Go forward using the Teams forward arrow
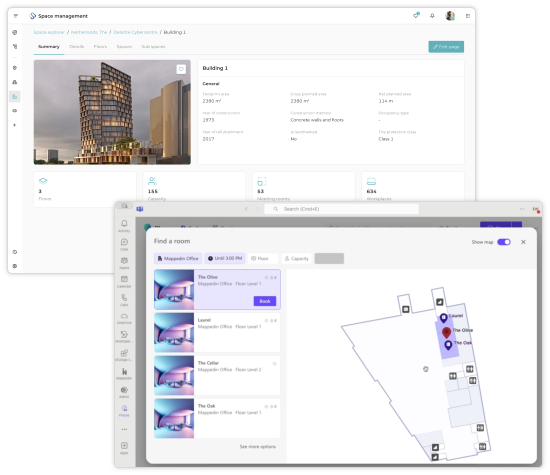The image size is (550, 475). point(257,209)
